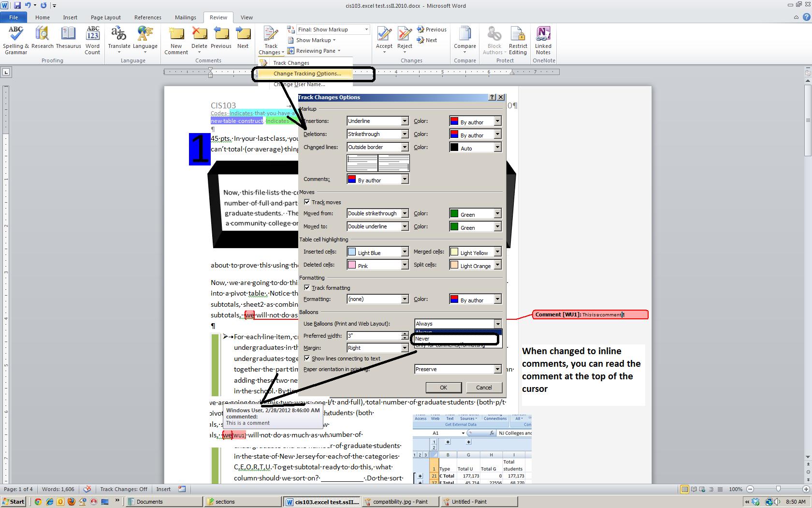Toggle Show lines connecting to text
Viewport: 812px width, 508px height.
point(307,359)
